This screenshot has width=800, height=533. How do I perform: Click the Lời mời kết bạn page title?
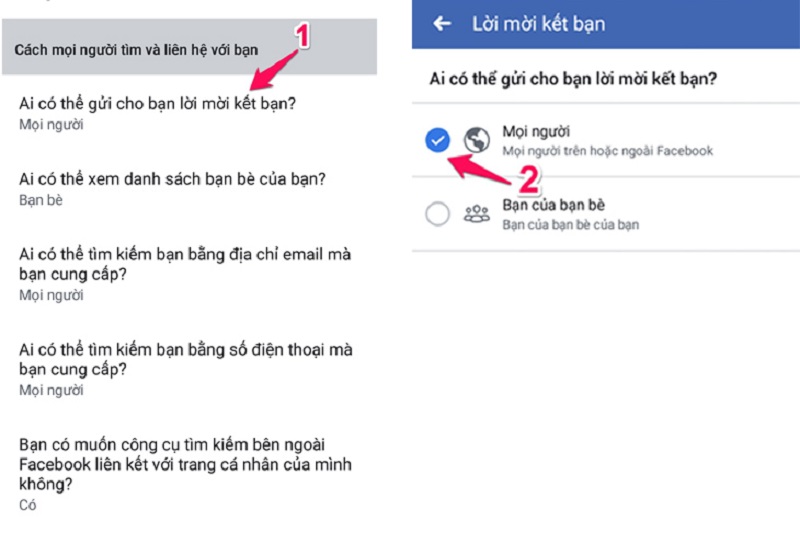tap(538, 24)
